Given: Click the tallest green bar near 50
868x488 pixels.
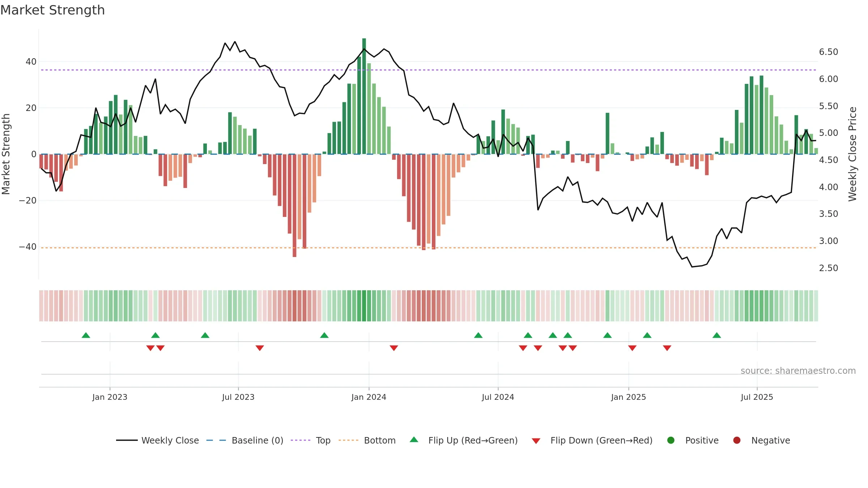Looking at the screenshot, I should pos(364,96).
